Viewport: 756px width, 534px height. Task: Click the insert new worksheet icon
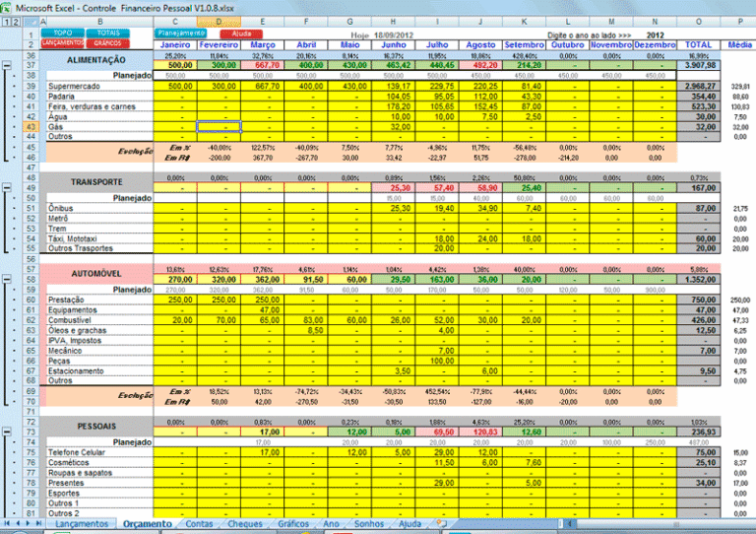[x=441, y=523]
